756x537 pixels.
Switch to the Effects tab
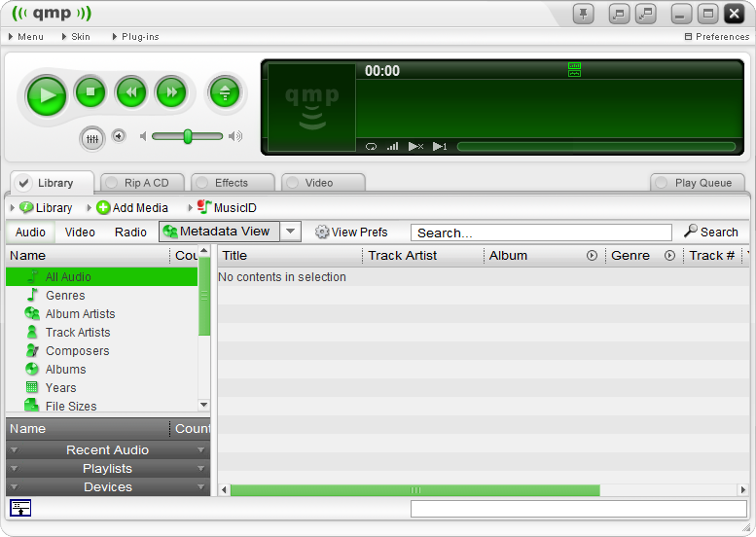pos(233,183)
